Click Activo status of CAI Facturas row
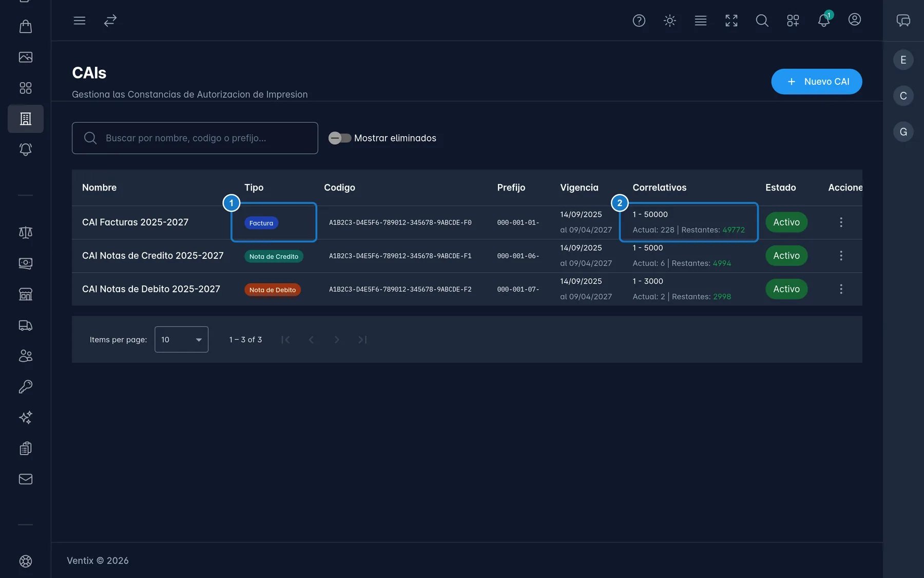Image resolution: width=924 pixels, height=578 pixels. (x=786, y=222)
